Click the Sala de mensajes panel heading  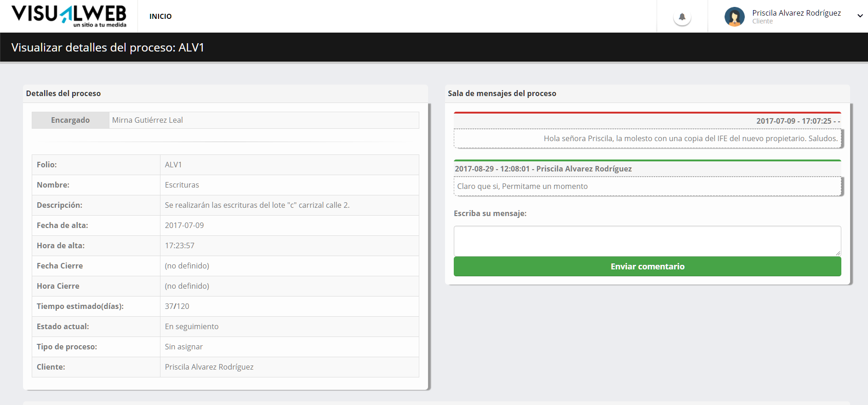502,93
